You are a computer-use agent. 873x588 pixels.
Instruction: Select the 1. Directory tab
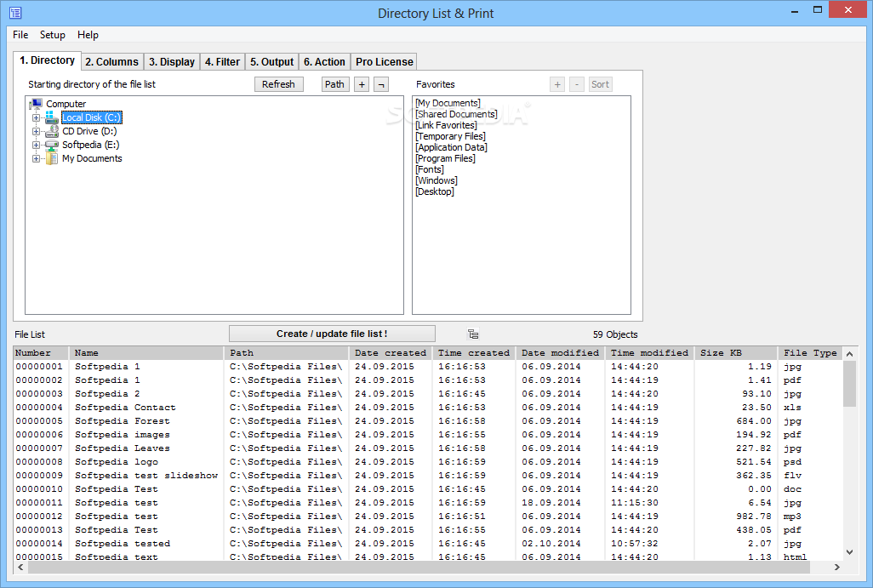pyautogui.click(x=48, y=60)
